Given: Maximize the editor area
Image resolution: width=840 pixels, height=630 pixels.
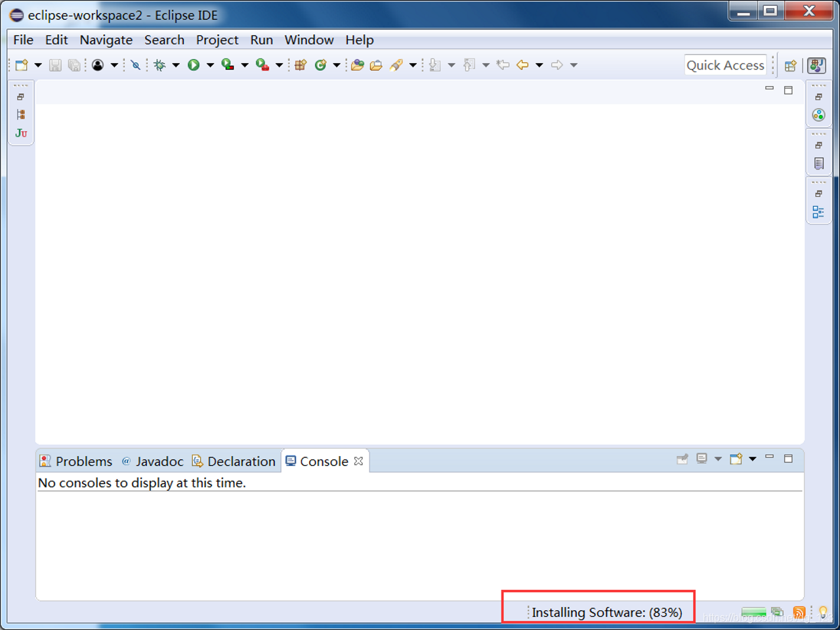Looking at the screenshot, I should coord(789,90).
